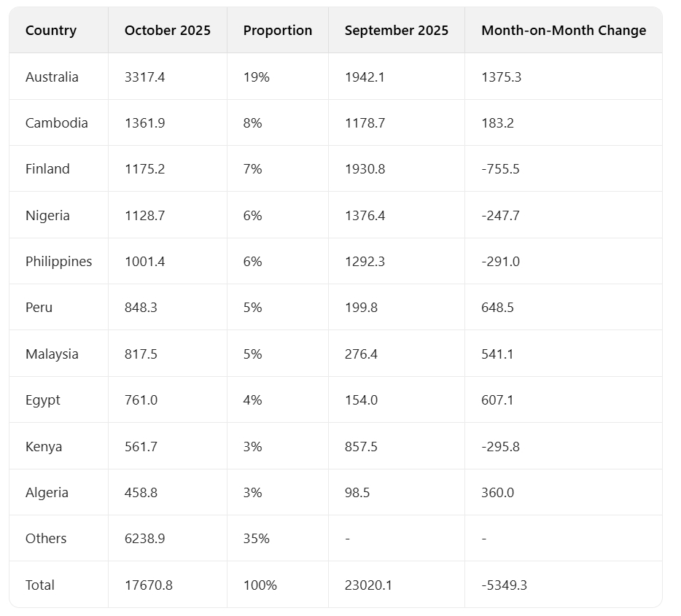Click the Country column header
Image resolution: width=681 pixels, height=616 pixels.
tap(51, 31)
